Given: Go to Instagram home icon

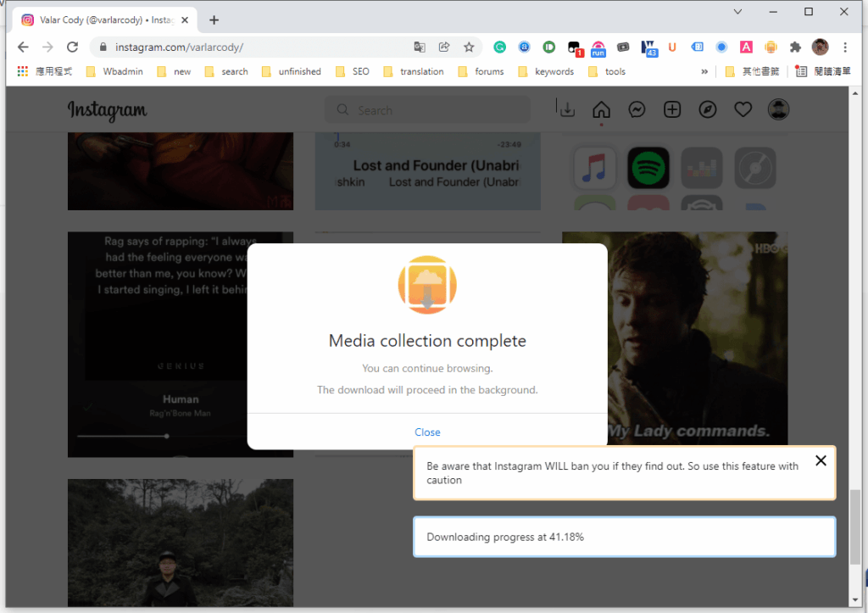Looking at the screenshot, I should click(x=601, y=109).
